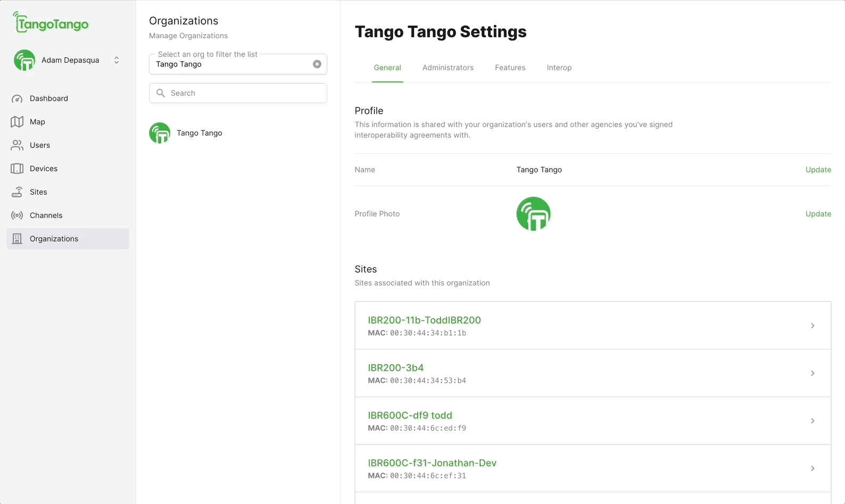Click the Map icon in sidebar
Image resolution: width=845 pixels, height=504 pixels.
[x=17, y=122]
